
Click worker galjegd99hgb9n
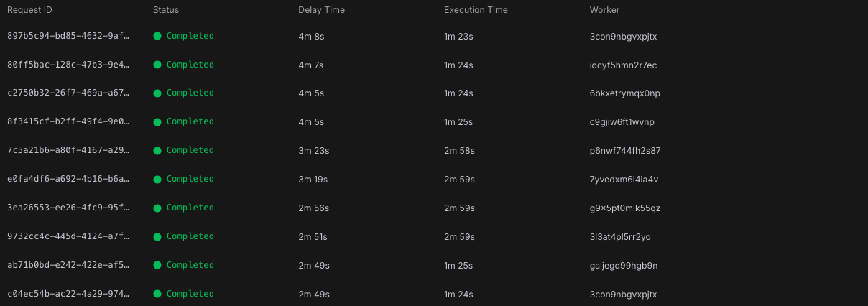[623, 266]
